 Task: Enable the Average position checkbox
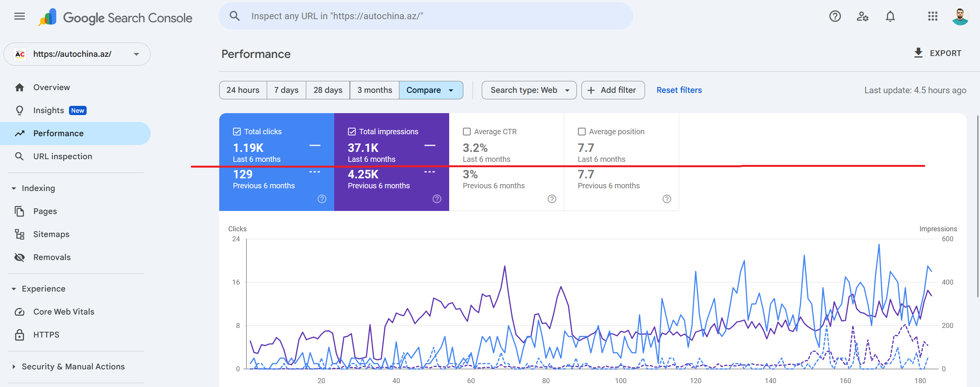(x=582, y=132)
